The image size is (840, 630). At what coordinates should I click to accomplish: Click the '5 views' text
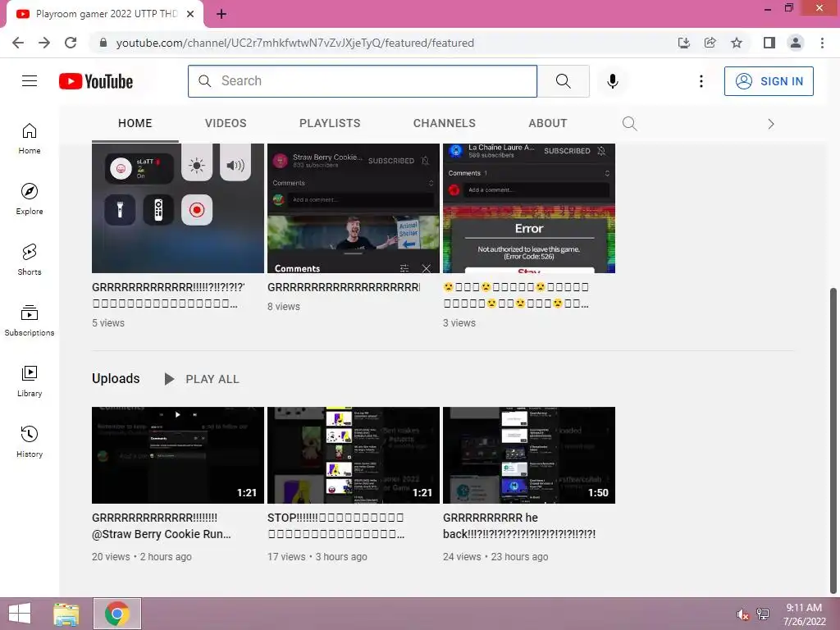[x=108, y=323]
